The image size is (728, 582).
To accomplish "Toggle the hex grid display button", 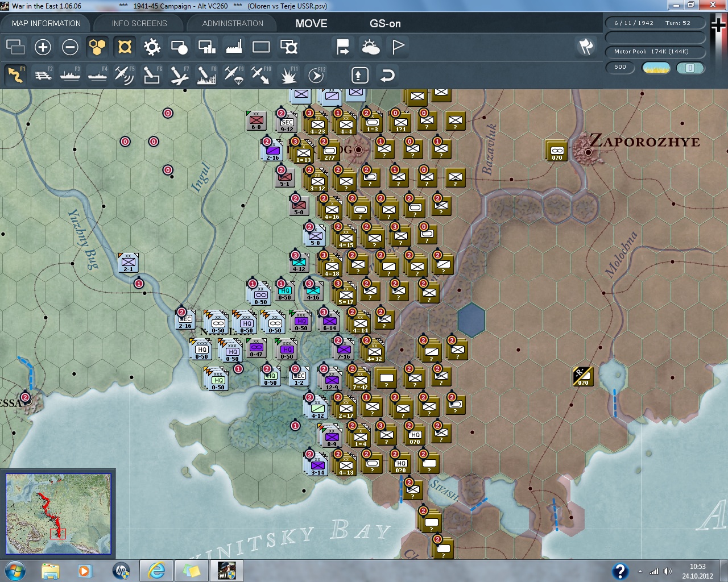I will coord(97,47).
